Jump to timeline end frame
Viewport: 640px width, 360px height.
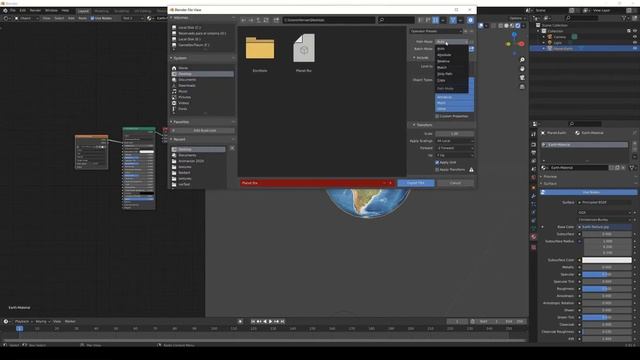282,322
